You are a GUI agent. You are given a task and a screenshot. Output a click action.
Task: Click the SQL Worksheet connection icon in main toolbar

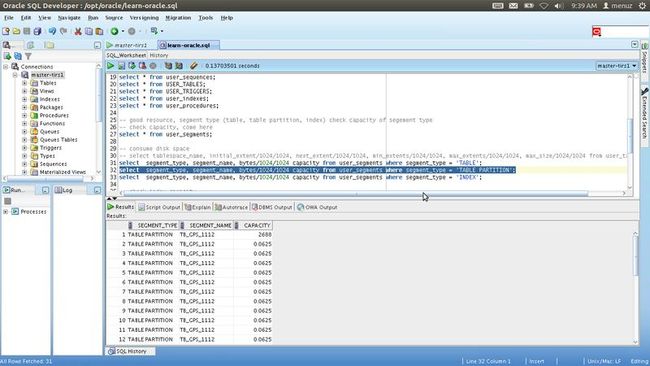pos(154,31)
